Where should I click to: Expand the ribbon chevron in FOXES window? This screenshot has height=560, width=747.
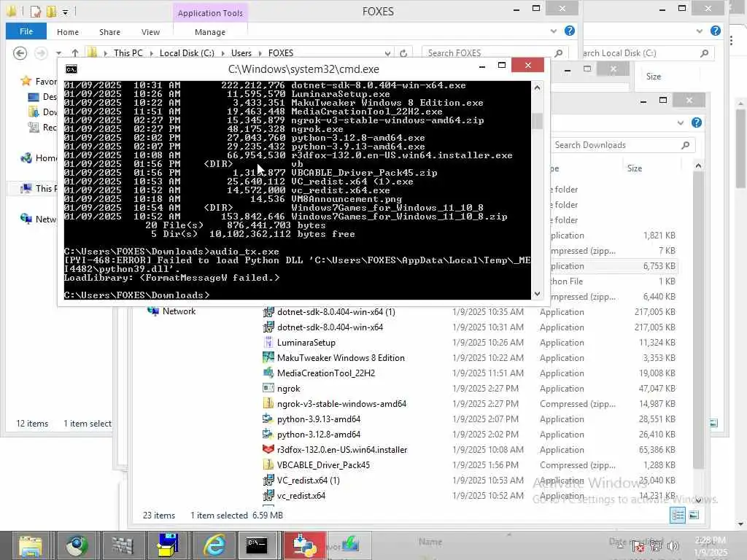tap(553, 31)
